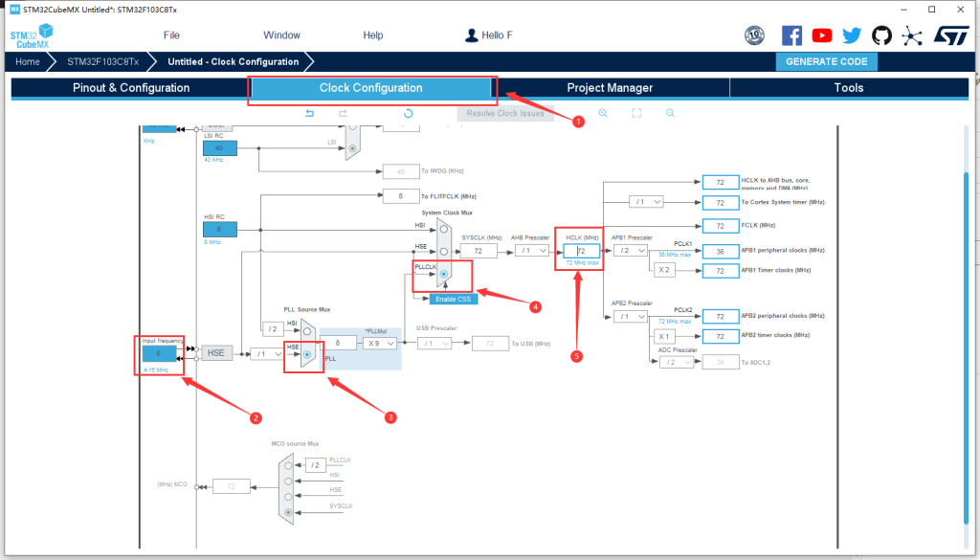Switch to Tools tab

point(849,88)
